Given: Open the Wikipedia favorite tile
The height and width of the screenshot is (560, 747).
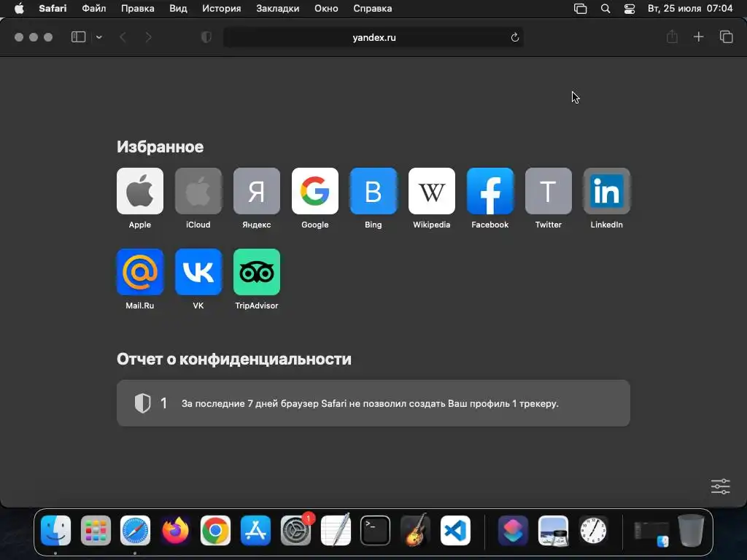Looking at the screenshot, I should pos(432,191).
